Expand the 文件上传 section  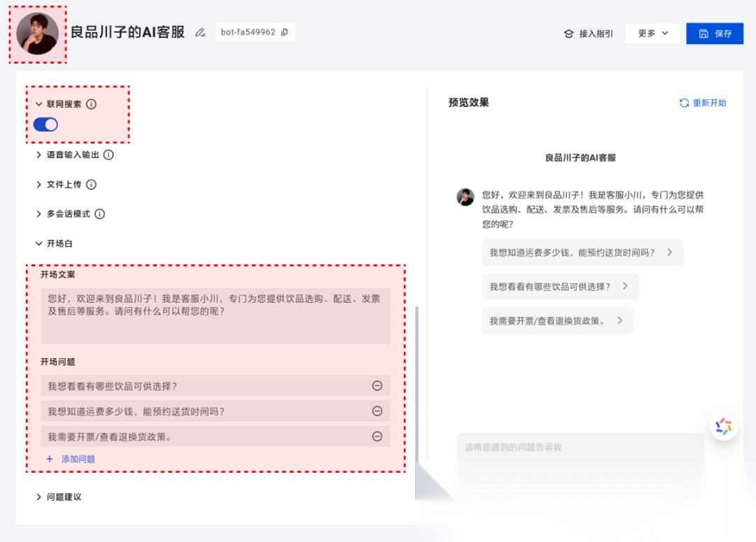pyautogui.click(x=39, y=185)
